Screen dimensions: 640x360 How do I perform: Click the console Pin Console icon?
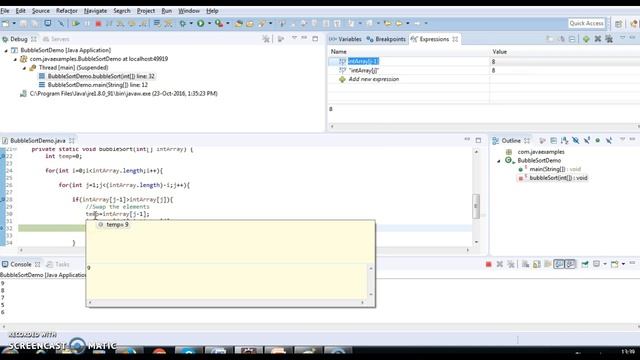[x=585, y=264]
